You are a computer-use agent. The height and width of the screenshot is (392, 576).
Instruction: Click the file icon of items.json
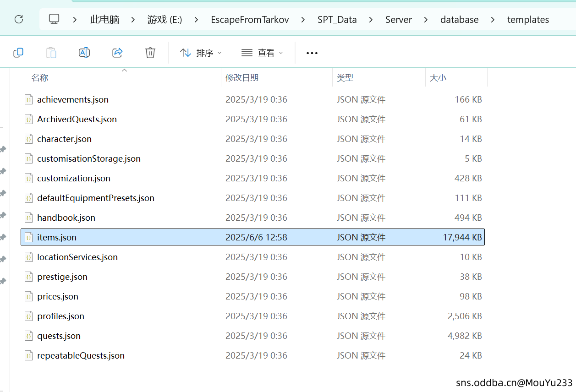click(28, 237)
